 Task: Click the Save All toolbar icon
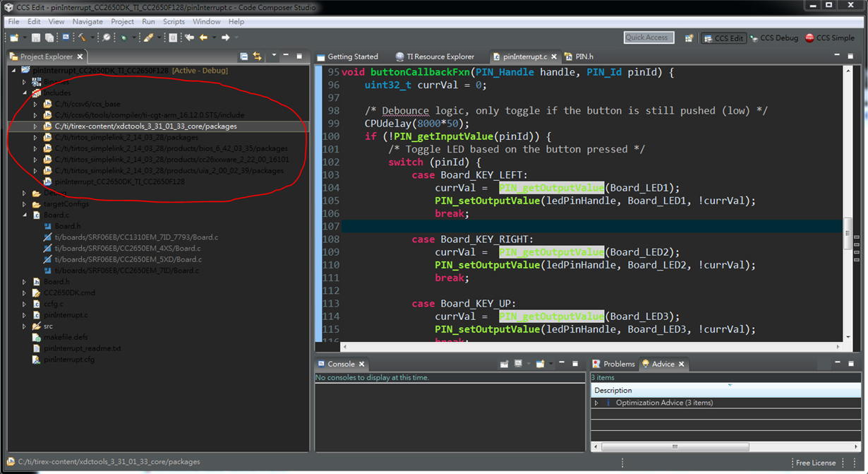49,37
